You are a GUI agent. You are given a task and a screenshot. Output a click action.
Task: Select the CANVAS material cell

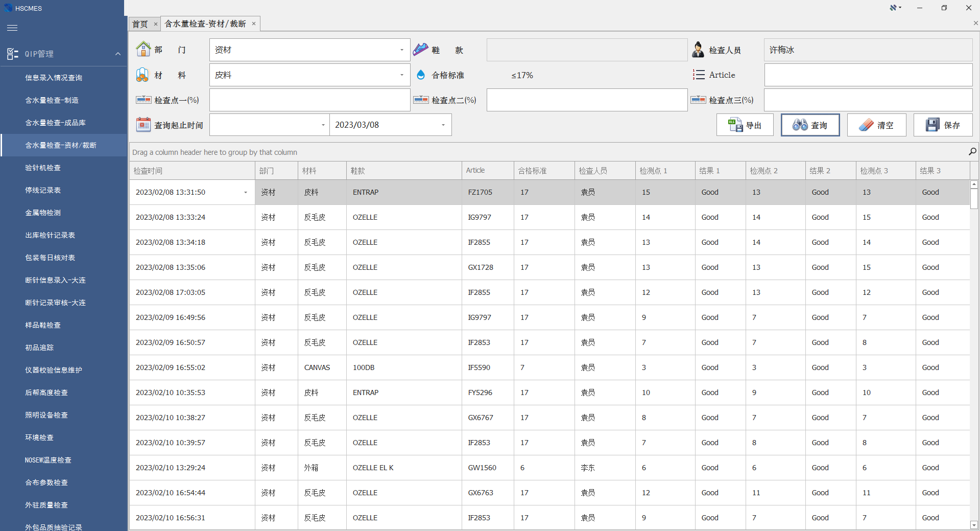click(x=322, y=367)
